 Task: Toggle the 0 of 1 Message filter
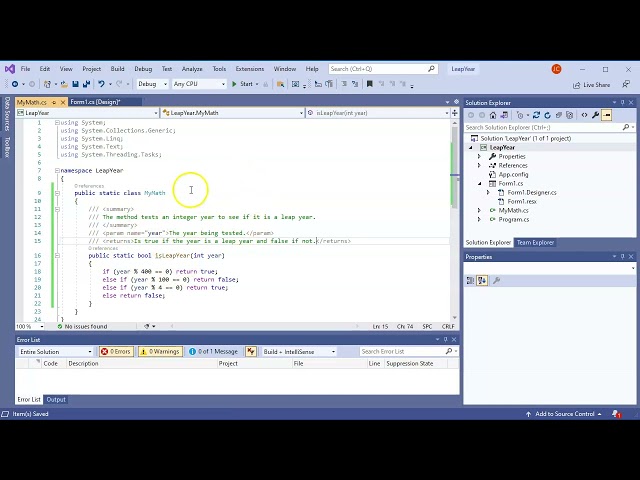214,351
